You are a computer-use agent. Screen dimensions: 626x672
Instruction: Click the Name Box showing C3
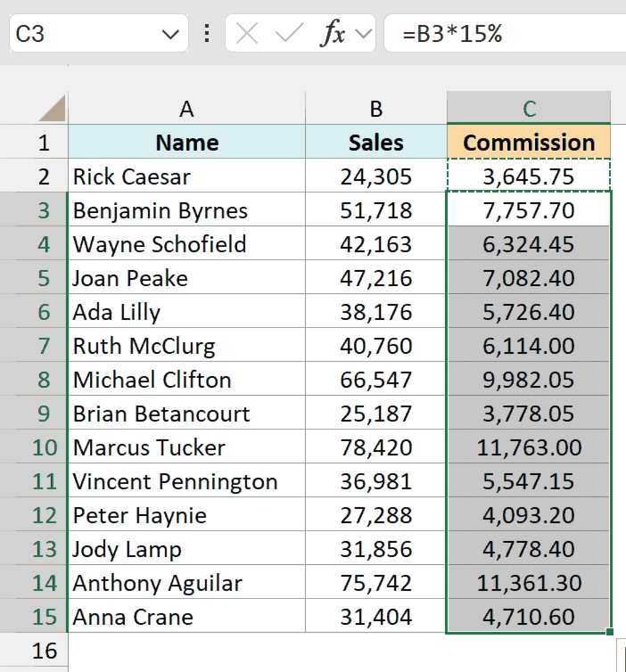99,34
